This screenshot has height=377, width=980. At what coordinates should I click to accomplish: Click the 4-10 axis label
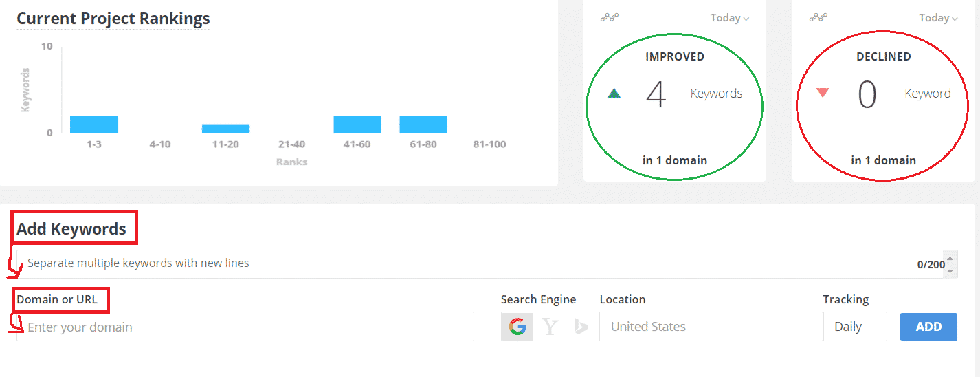159,144
